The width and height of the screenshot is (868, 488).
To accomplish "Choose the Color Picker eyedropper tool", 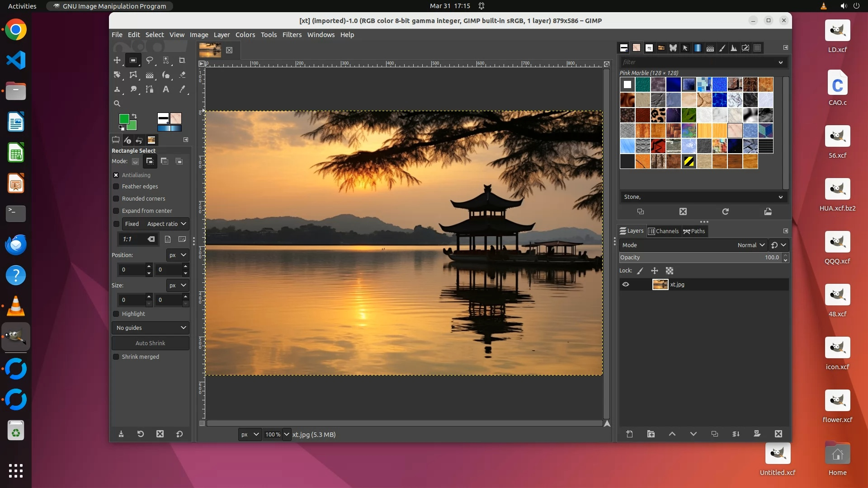I will [182, 89].
